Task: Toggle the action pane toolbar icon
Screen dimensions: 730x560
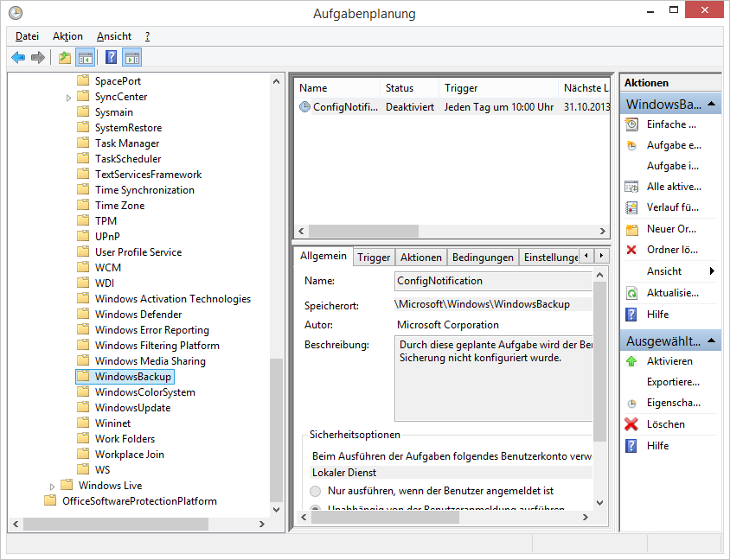Action: click(132, 58)
